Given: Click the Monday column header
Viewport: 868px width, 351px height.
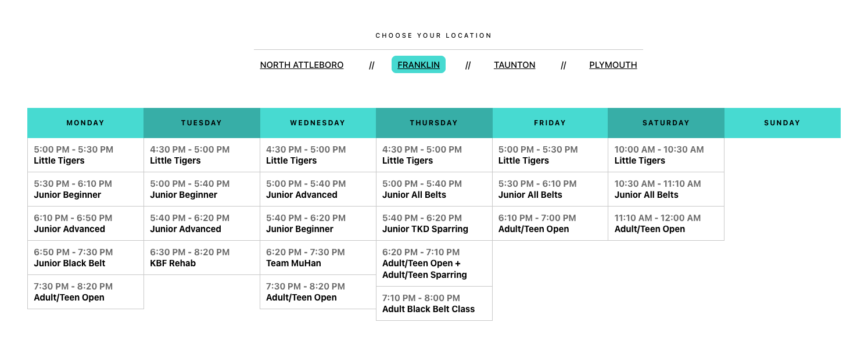Looking at the screenshot, I should click(85, 123).
